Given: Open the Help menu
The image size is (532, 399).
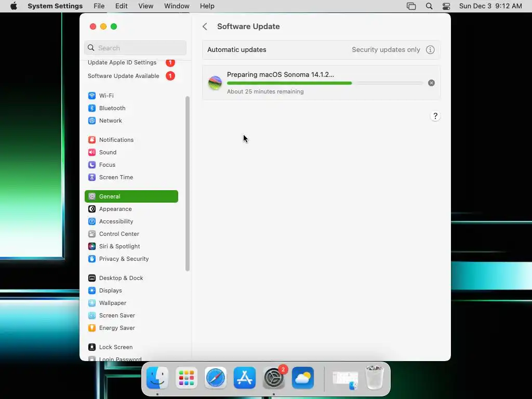Looking at the screenshot, I should pos(207,6).
